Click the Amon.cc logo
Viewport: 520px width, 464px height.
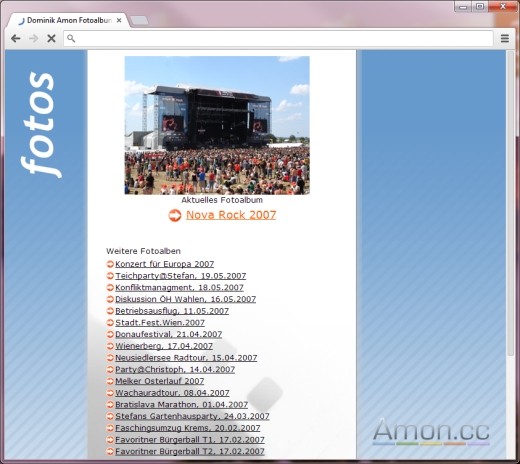click(431, 431)
